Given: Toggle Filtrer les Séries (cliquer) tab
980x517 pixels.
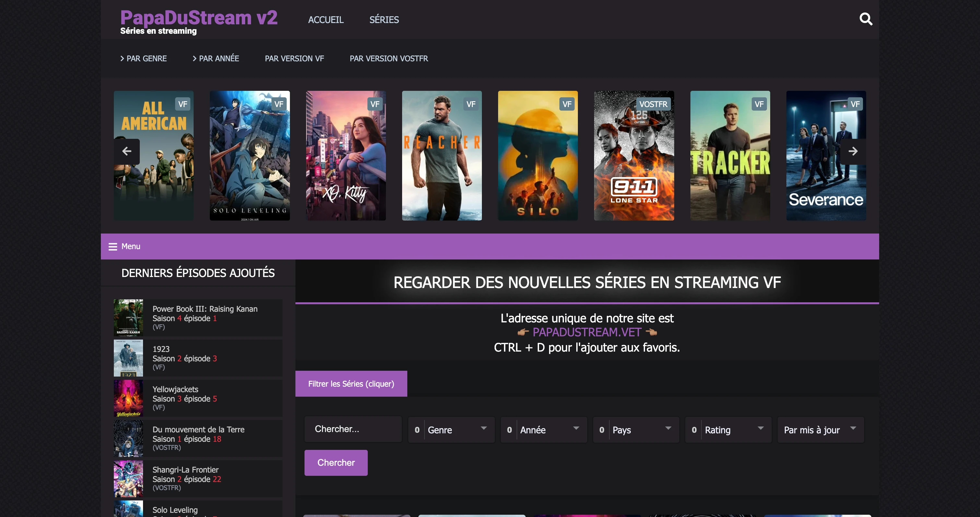Looking at the screenshot, I should point(351,384).
